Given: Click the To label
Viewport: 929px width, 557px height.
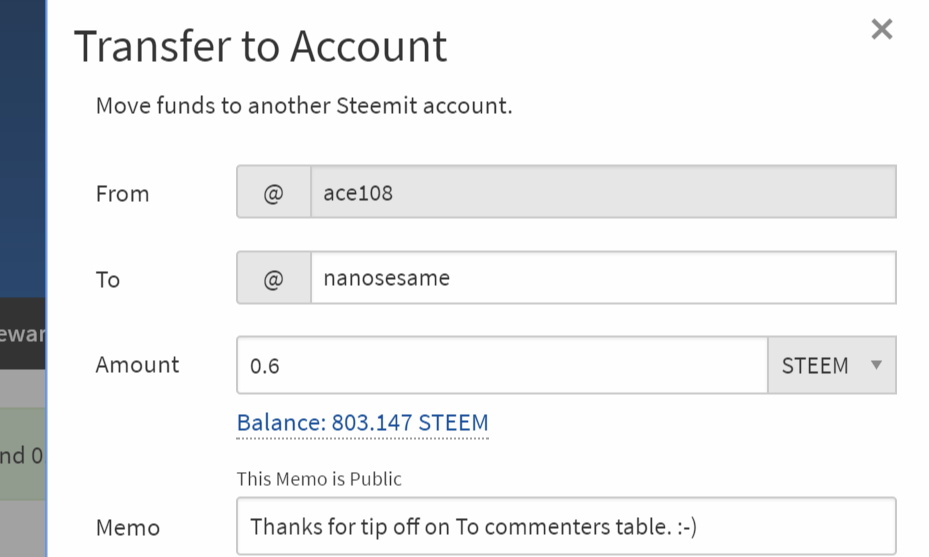Looking at the screenshot, I should 108,279.
